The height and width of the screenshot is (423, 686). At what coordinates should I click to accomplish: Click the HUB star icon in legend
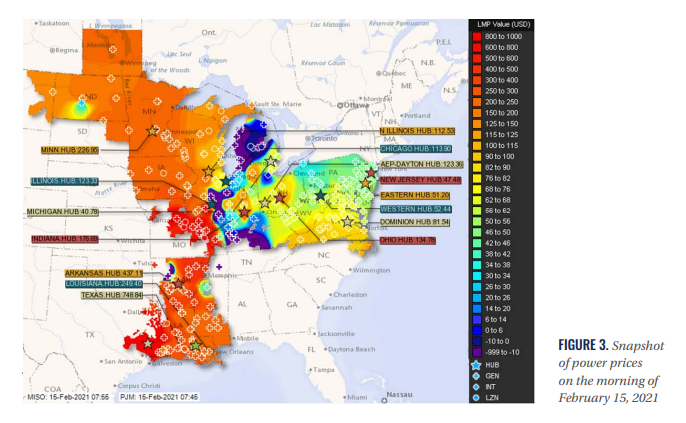tap(476, 365)
